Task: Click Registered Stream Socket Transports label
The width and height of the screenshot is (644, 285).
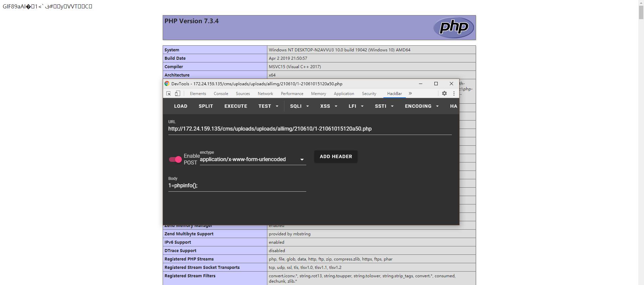Action: click(x=202, y=267)
